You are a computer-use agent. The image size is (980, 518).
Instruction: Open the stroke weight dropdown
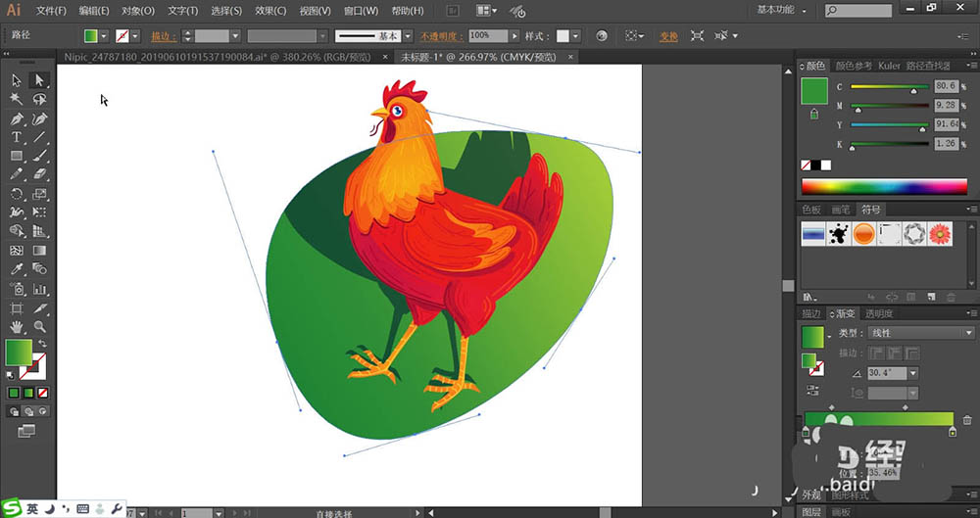[x=235, y=36]
